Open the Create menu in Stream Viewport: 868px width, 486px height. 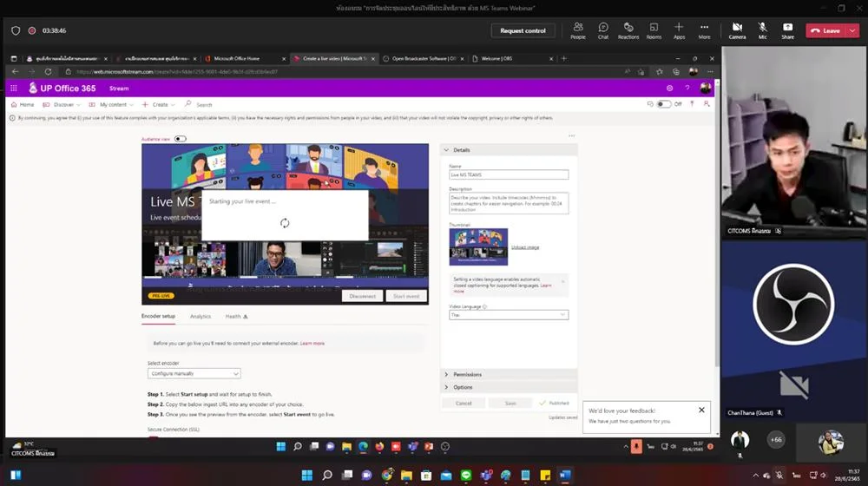159,105
